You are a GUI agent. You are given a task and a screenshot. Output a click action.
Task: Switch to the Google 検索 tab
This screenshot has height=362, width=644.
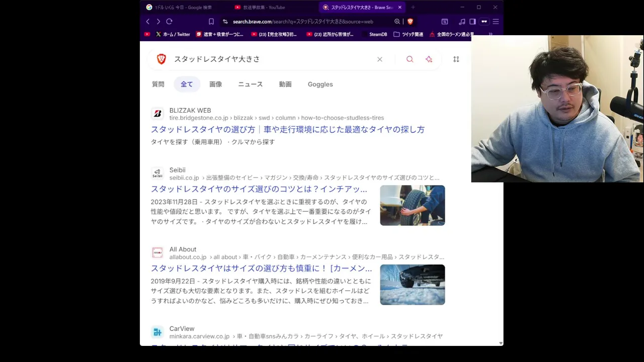(183, 7)
